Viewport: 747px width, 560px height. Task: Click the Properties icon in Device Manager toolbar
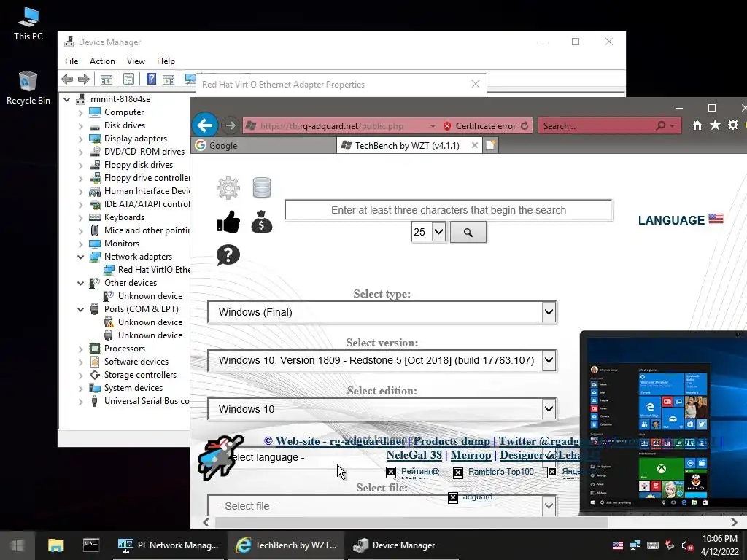click(x=128, y=79)
